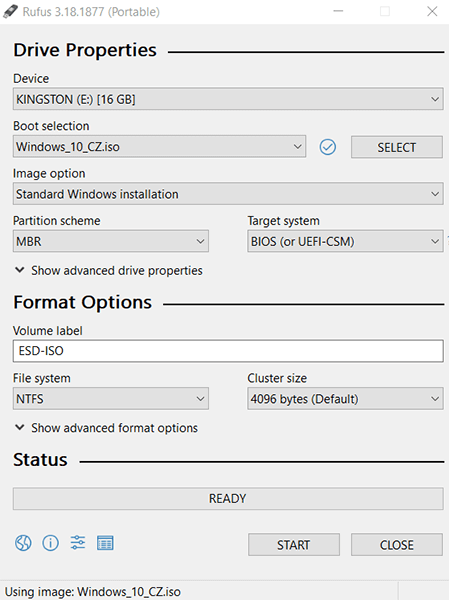Click the Rufus USB drive title icon
Screen dimensions: 449x600
pyautogui.click(x=10, y=11)
